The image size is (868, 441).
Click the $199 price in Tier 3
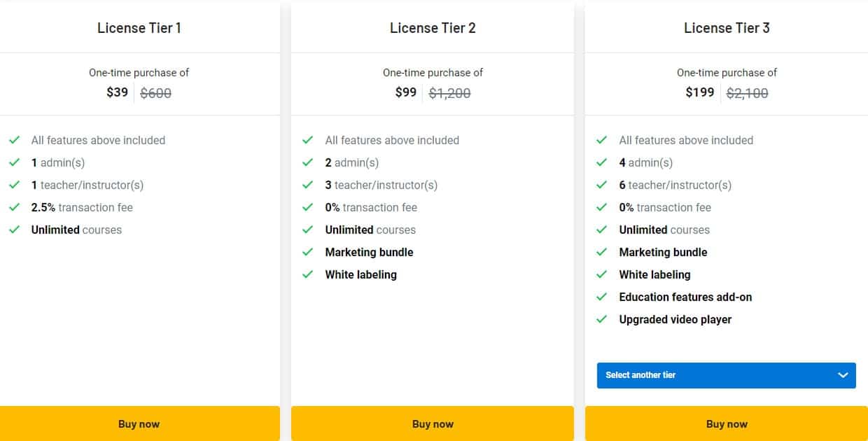pos(699,92)
